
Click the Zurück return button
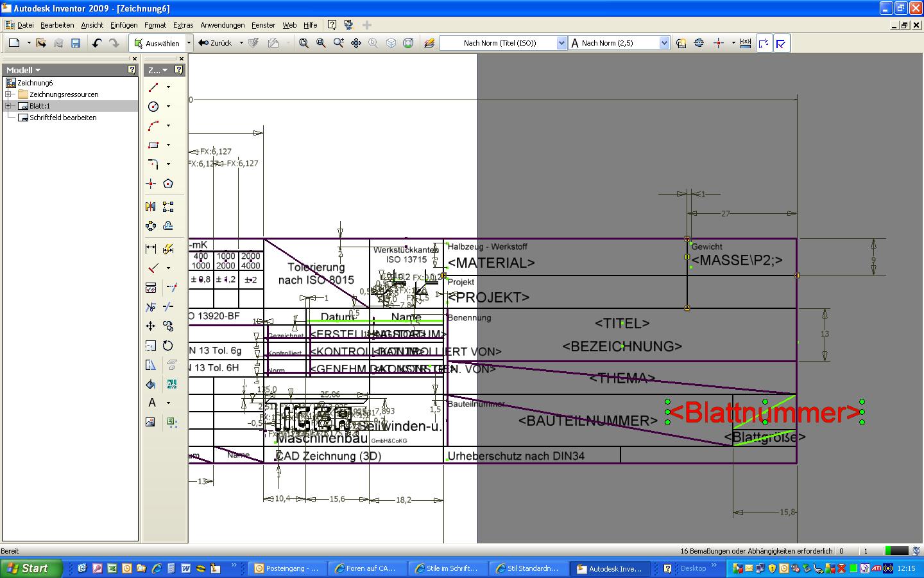(216, 43)
